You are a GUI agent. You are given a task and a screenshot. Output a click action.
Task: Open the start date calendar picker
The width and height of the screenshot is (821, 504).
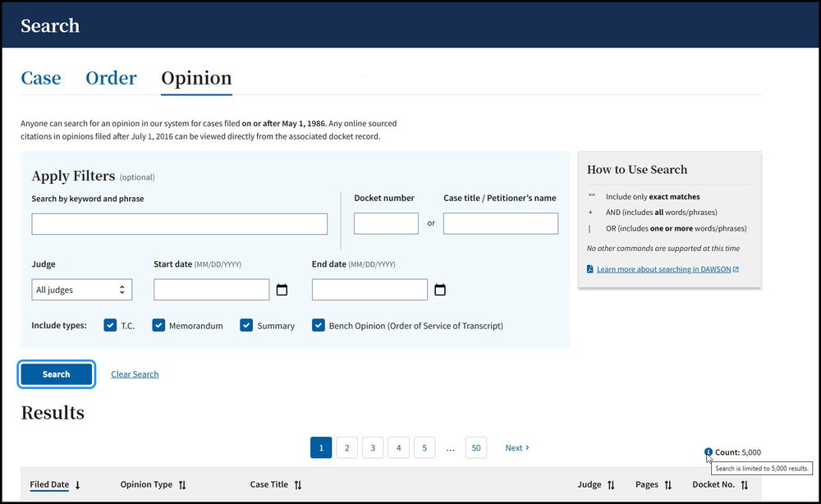[x=282, y=289]
